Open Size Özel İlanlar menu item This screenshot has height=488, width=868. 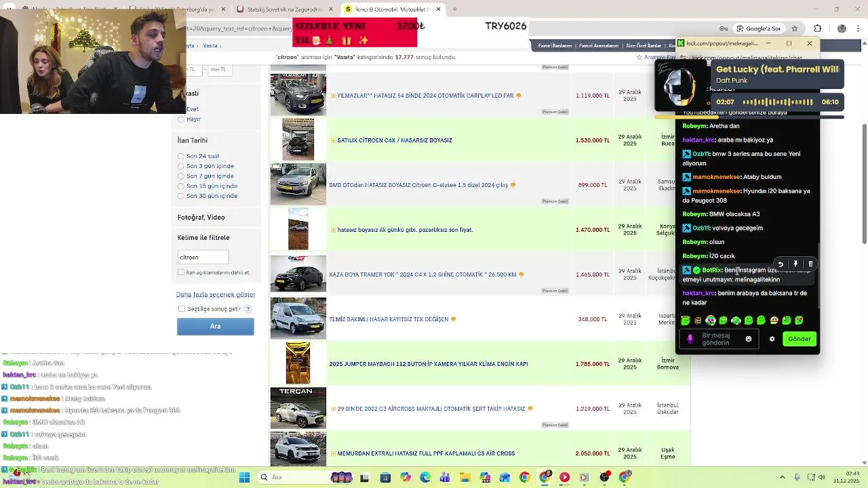coord(644,46)
